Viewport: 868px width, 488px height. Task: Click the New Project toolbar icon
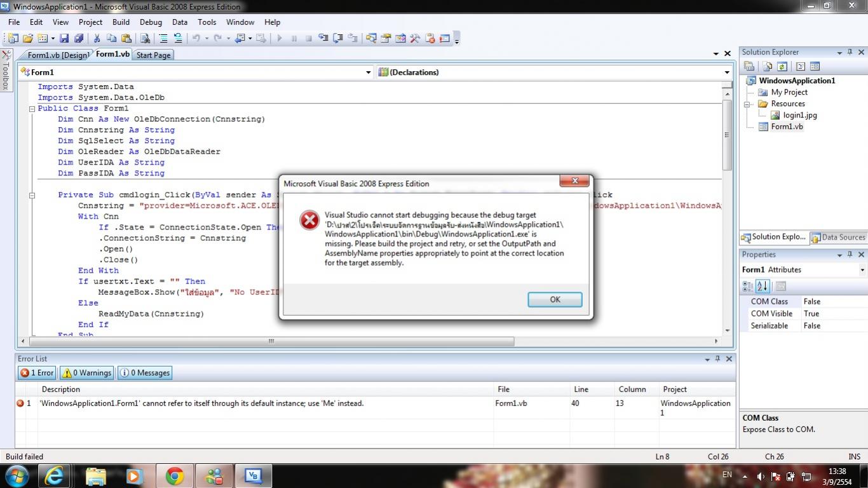(13, 38)
